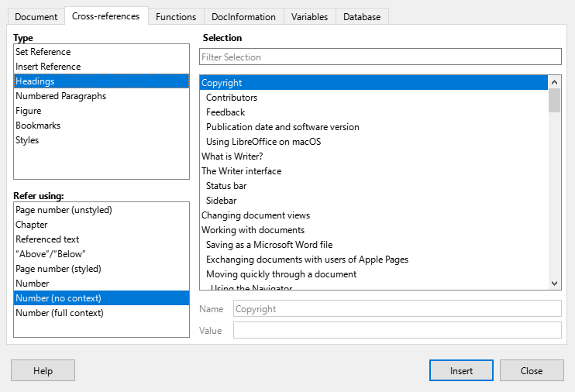Select Referenced text format

102,239
